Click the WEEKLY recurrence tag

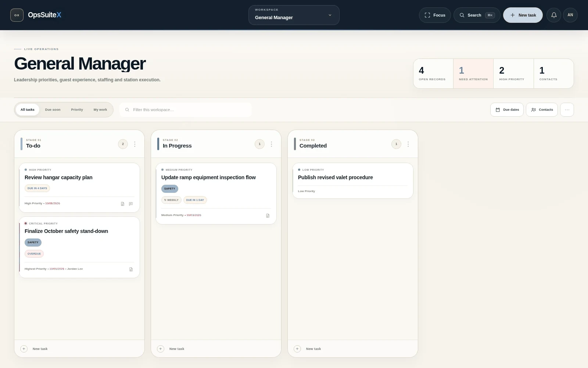pos(171,200)
